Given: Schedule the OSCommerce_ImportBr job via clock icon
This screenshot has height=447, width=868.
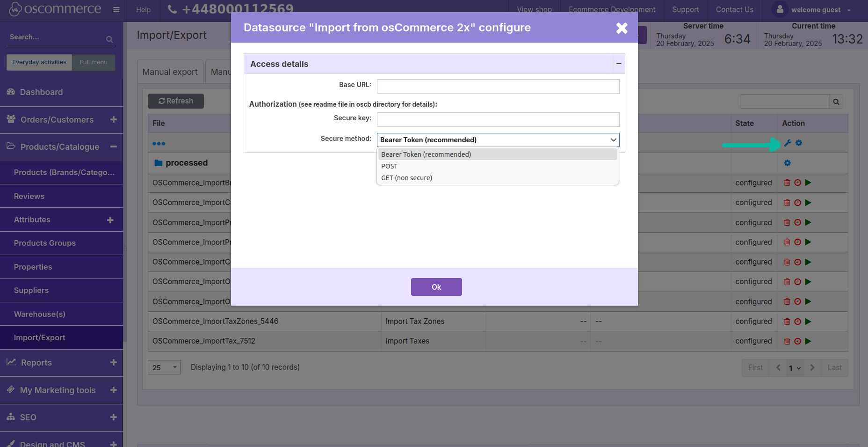Looking at the screenshot, I should (797, 183).
